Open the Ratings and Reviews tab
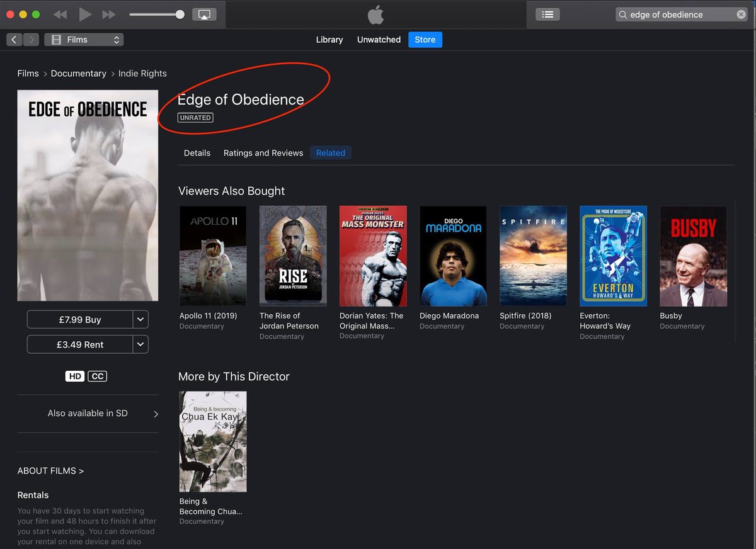This screenshot has width=756, height=549. (263, 153)
